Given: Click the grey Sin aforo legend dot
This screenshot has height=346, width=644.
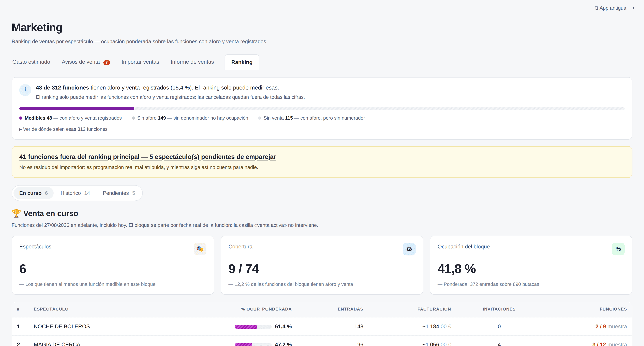Looking at the screenshot, I should pos(134,118).
